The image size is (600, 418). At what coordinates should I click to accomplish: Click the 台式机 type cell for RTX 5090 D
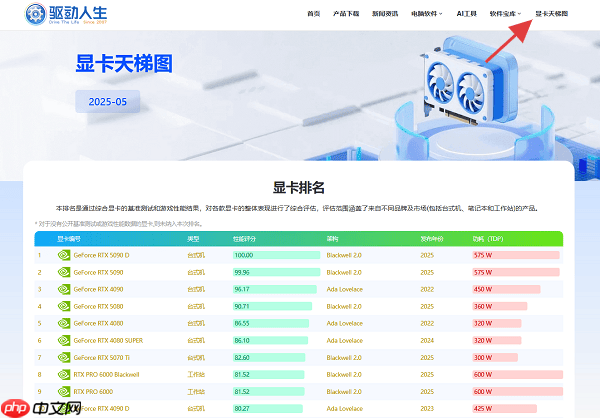tap(196, 255)
